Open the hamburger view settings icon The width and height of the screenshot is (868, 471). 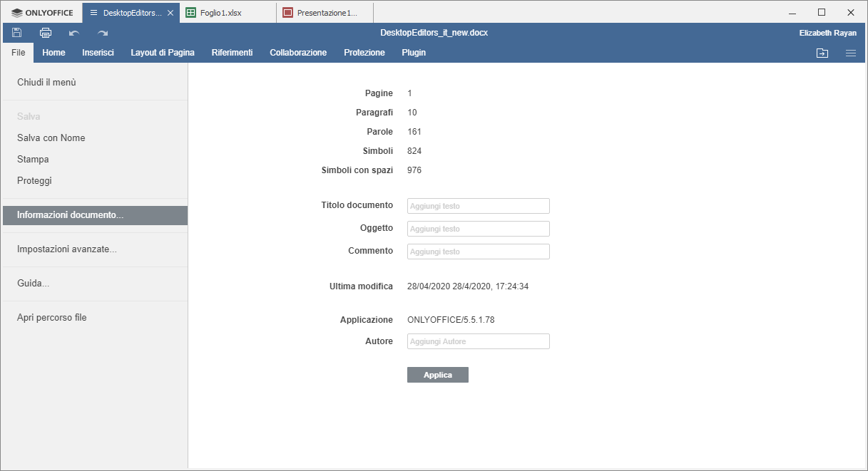pyautogui.click(x=850, y=53)
